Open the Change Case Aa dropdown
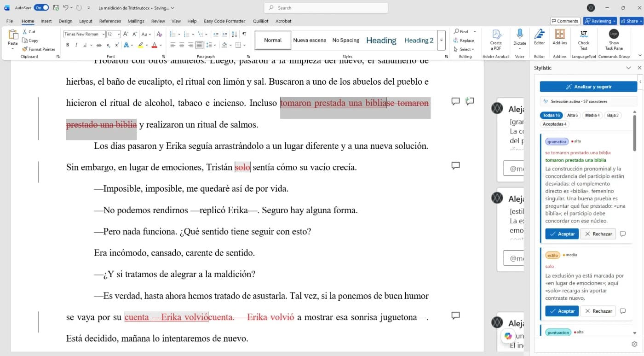Screen dimensions: 644x356 [x=146, y=34]
